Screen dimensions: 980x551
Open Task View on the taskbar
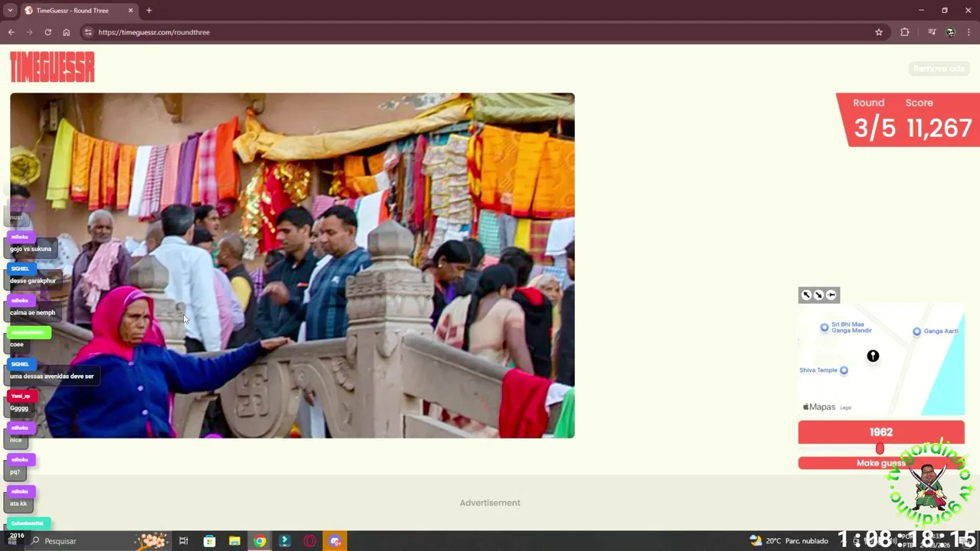tap(184, 541)
